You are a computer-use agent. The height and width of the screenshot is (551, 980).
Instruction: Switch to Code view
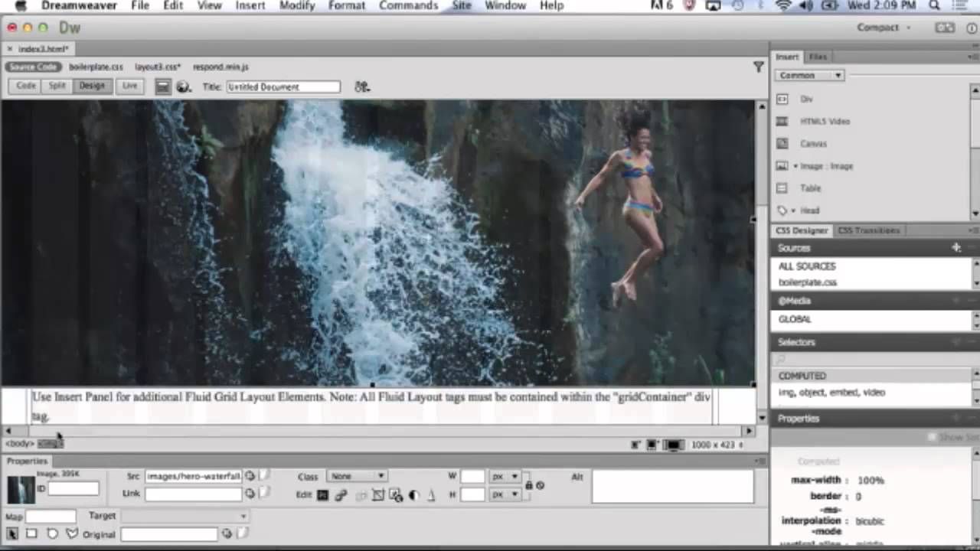pos(26,86)
